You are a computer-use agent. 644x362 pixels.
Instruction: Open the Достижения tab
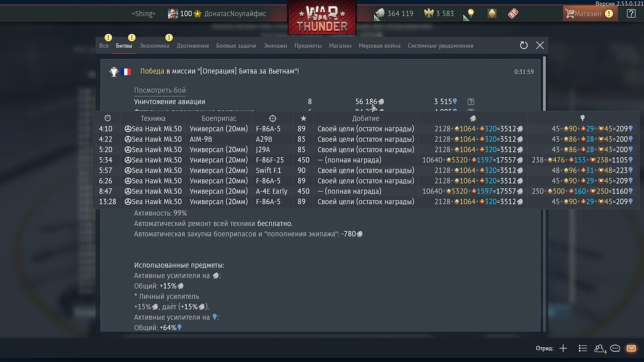[x=193, y=46]
